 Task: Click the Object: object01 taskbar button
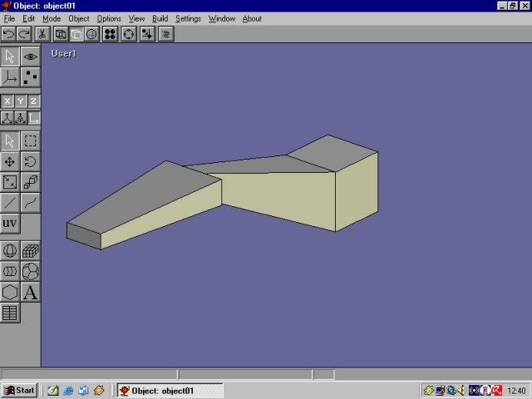coord(170,390)
